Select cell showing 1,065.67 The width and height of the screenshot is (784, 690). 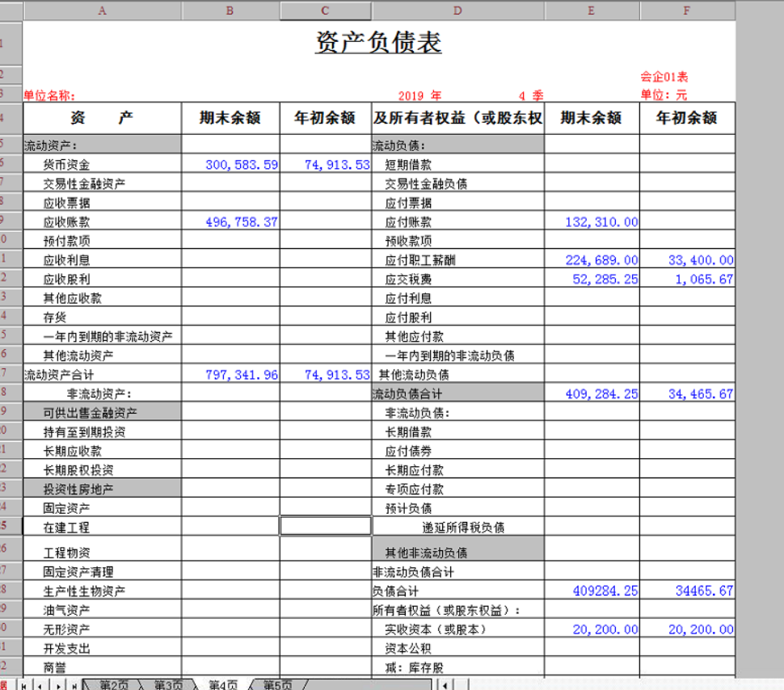(x=688, y=279)
